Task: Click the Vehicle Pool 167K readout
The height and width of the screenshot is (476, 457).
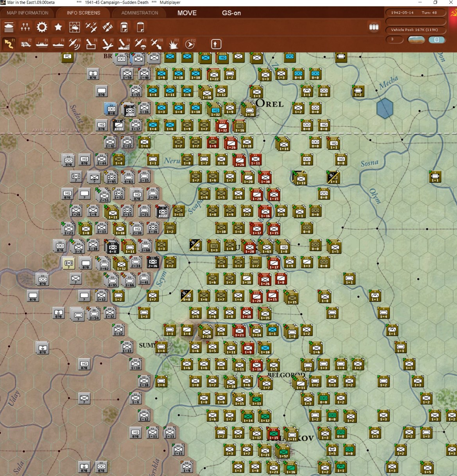Action: pyautogui.click(x=416, y=30)
